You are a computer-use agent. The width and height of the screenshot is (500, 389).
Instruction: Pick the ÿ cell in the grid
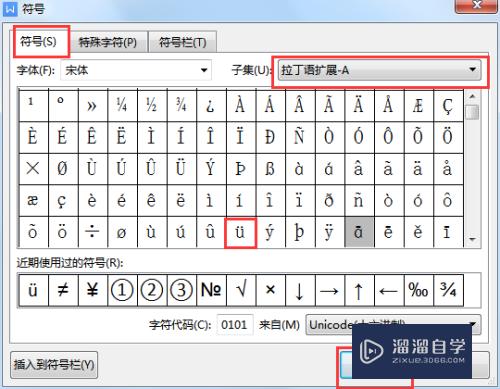point(330,232)
